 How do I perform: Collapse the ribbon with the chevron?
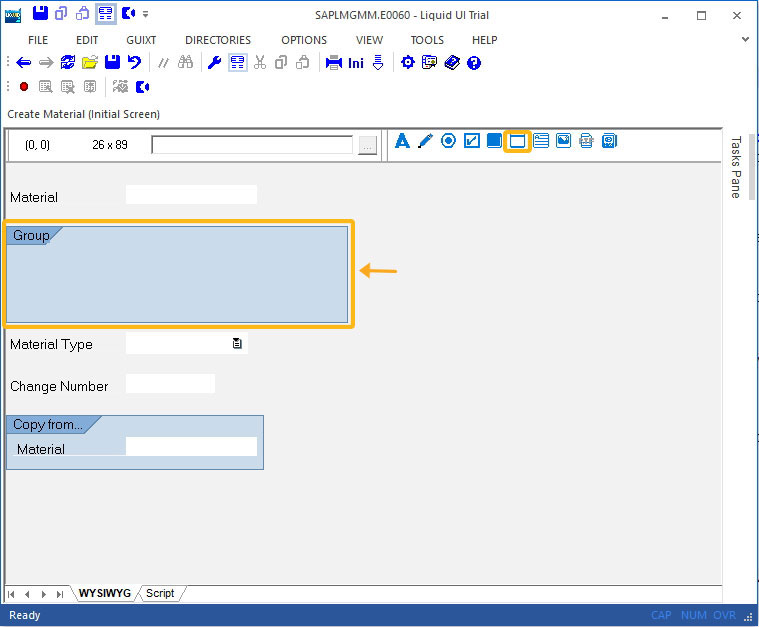pyautogui.click(x=745, y=39)
